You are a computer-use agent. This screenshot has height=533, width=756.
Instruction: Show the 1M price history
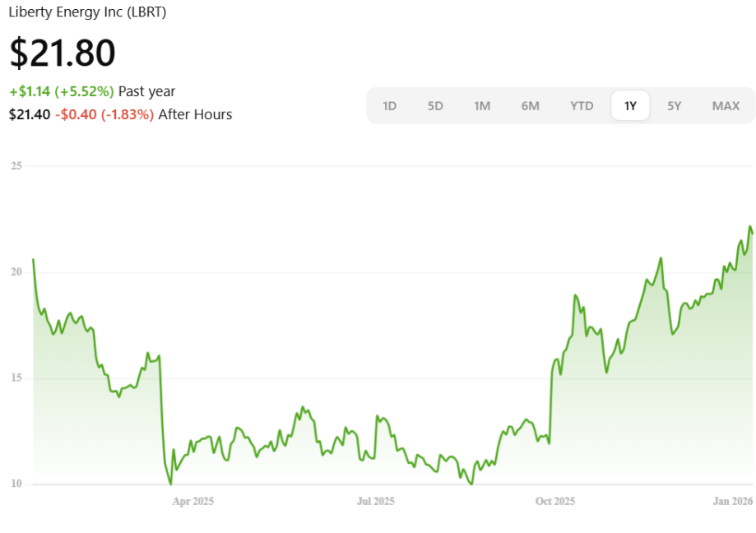click(482, 105)
